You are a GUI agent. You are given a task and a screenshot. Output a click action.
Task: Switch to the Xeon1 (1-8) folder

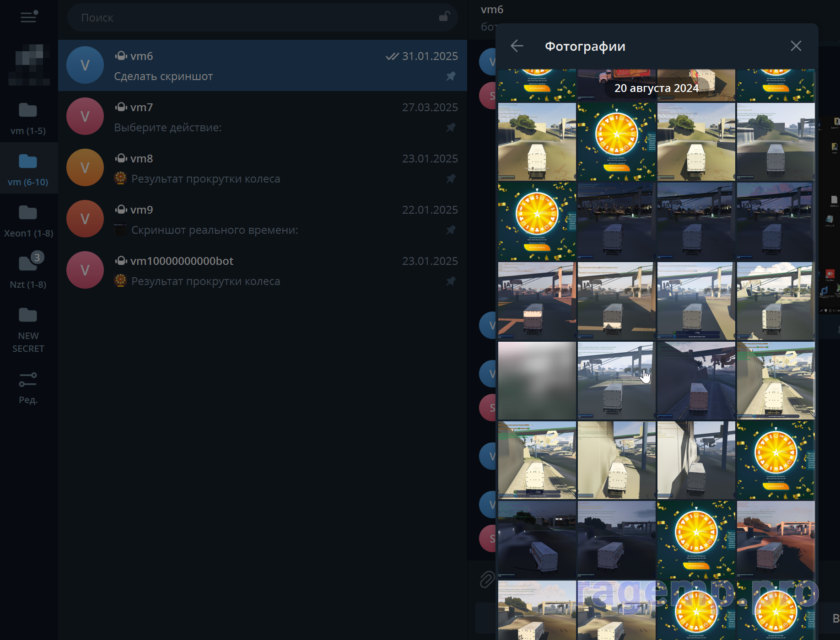click(x=28, y=220)
